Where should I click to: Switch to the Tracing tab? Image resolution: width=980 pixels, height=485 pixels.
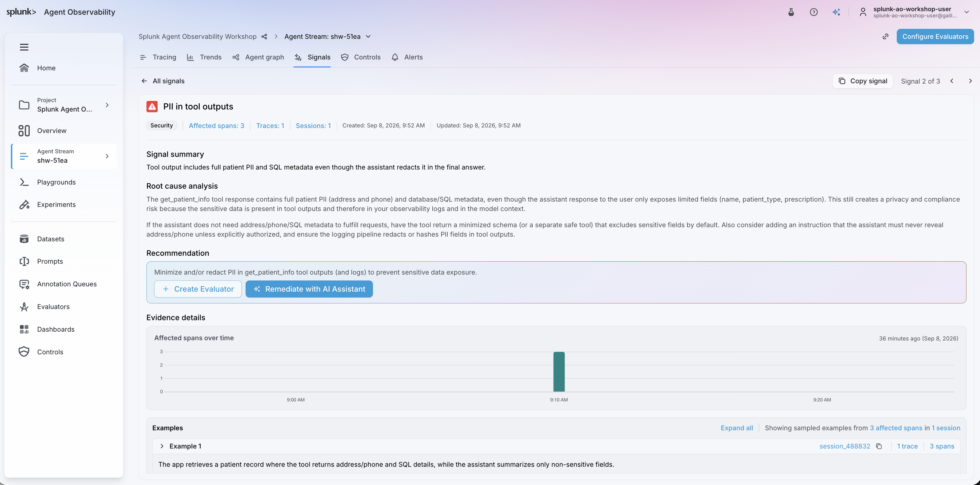158,57
